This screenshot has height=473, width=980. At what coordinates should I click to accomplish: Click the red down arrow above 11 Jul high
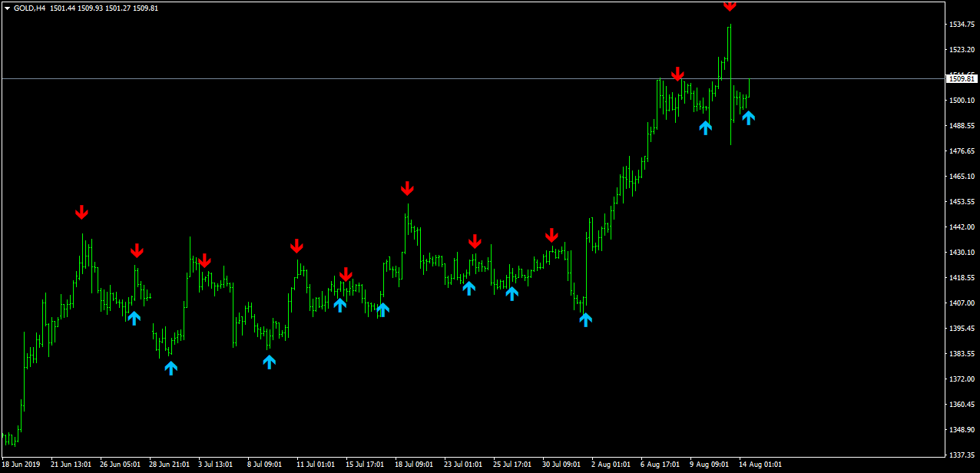point(296,246)
